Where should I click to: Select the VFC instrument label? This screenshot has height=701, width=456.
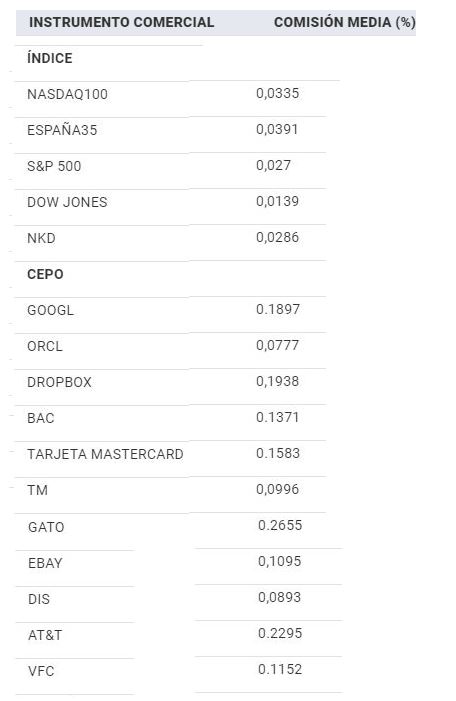click(x=41, y=671)
